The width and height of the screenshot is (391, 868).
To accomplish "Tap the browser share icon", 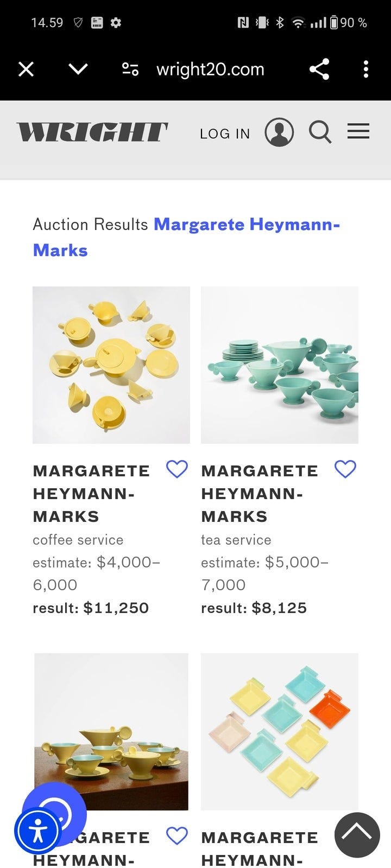I will click(x=319, y=69).
